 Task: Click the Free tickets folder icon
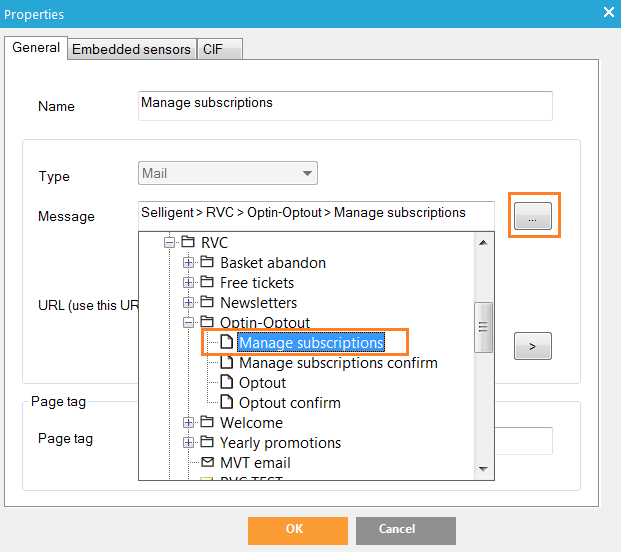(x=208, y=283)
